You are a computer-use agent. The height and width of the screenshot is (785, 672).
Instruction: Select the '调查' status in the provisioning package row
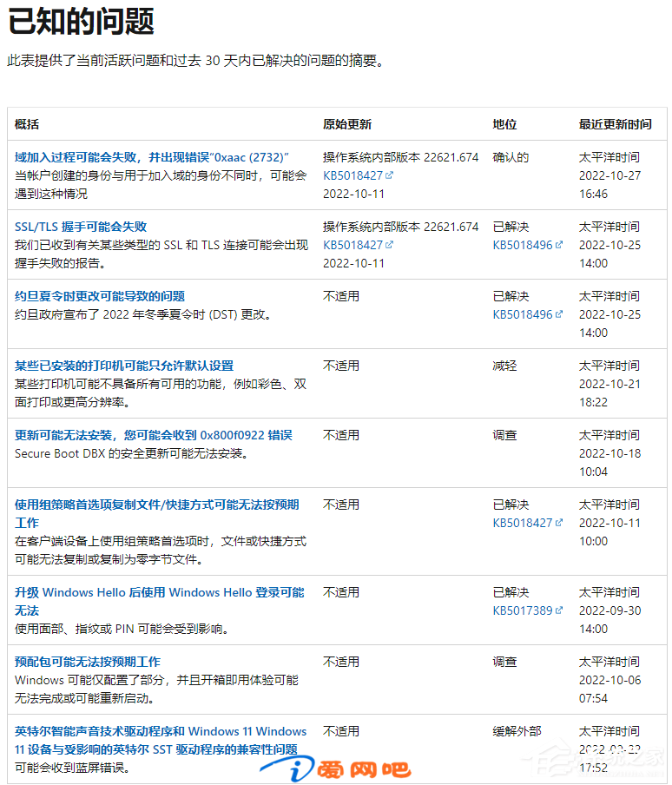point(504,662)
